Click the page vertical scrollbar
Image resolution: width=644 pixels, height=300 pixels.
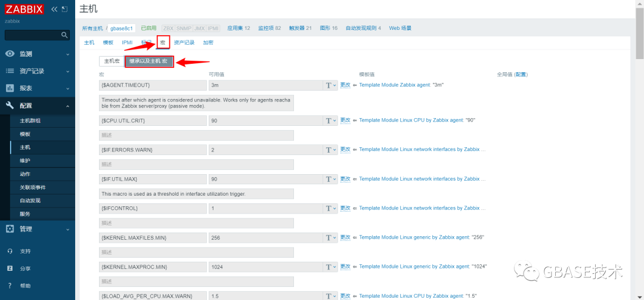point(640,35)
